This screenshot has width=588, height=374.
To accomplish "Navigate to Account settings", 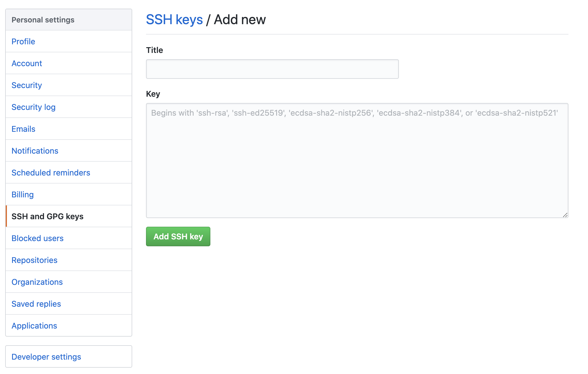I will pyautogui.click(x=27, y=63).
